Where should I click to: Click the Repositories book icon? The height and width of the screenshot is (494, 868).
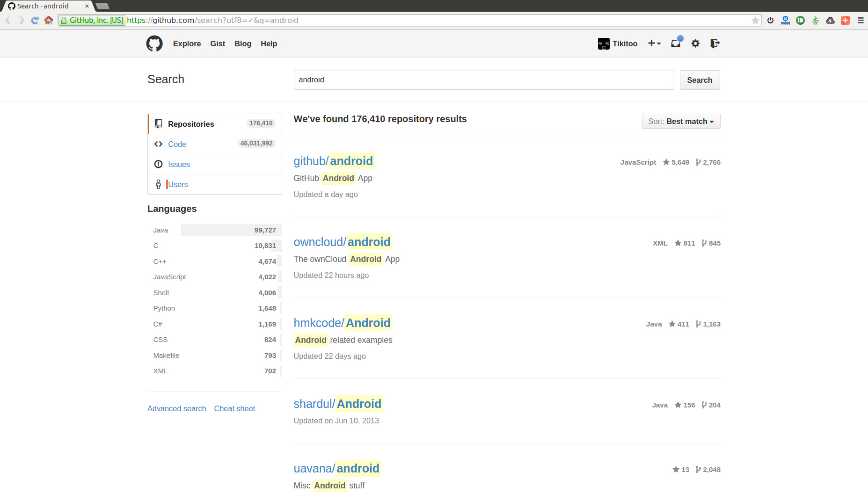(x=158, y=123)
